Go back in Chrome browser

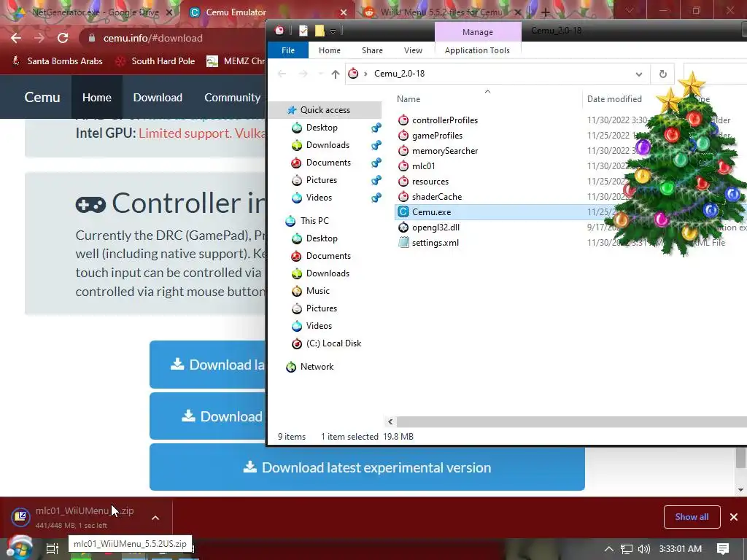point(16,38)
